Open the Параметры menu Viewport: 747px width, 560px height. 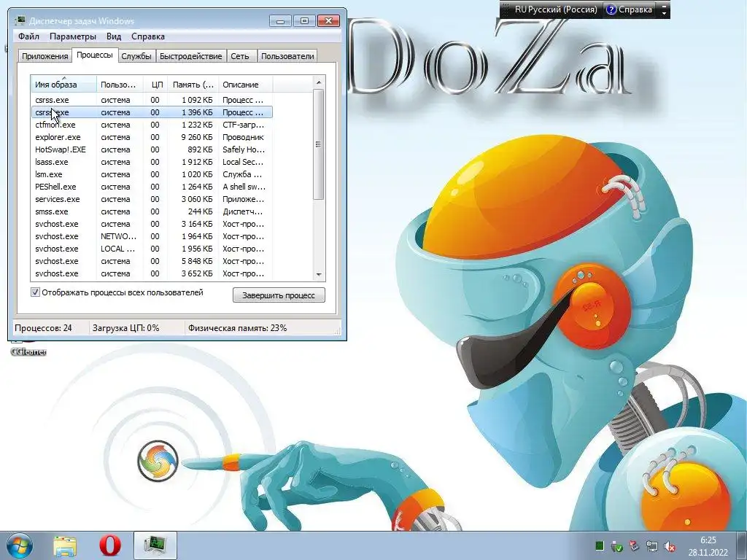coord(72,36)
